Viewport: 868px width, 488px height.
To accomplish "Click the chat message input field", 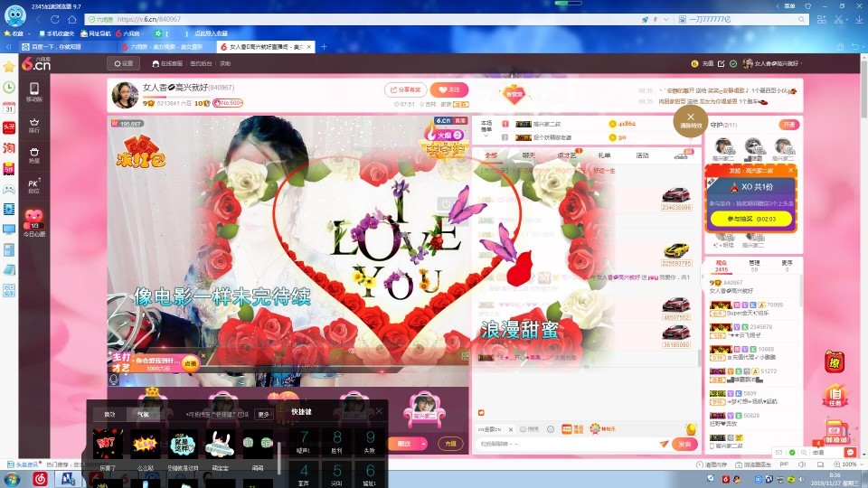I will click(568, 444).
